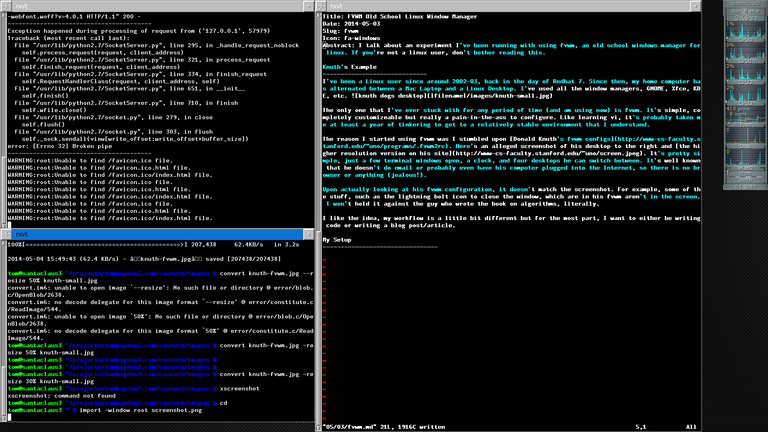
Task: Click the CPU2 usage graph
Action: [745, 72]
